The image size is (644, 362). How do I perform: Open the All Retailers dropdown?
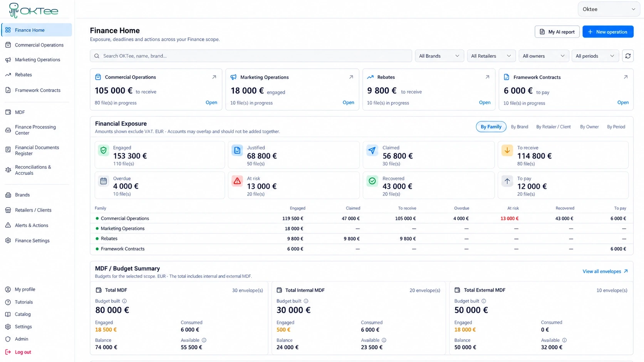491,56
